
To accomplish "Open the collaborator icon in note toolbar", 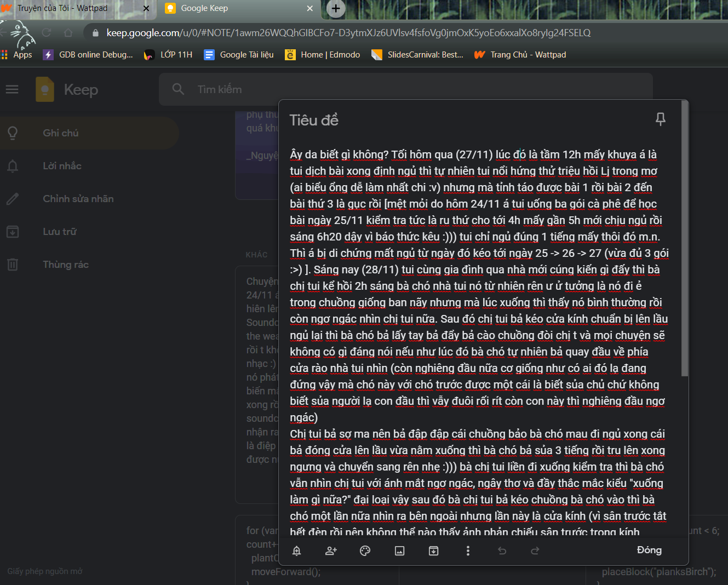I will (331, 550).
